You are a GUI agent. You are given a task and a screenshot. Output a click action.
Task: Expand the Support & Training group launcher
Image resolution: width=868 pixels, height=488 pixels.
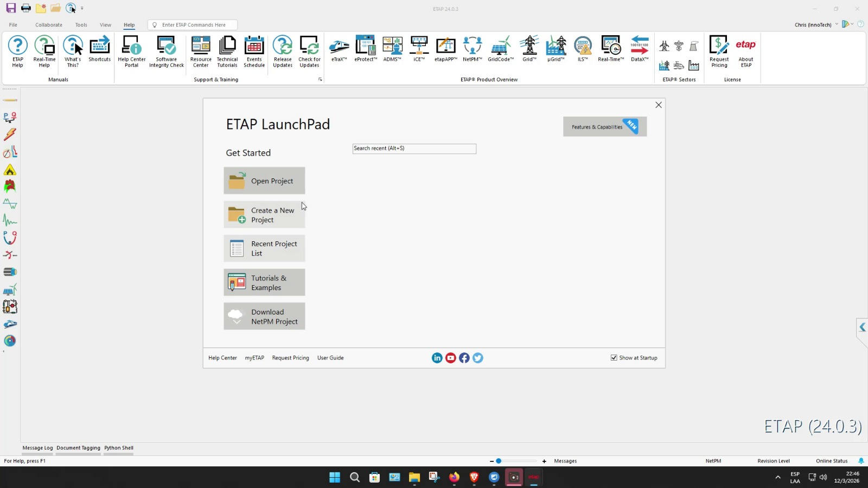pos(320,80)
